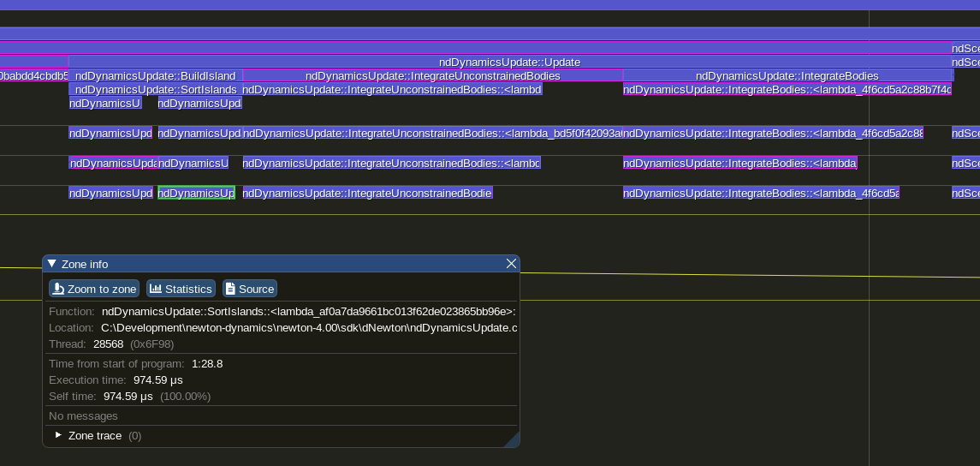The width and height of the screenshot is (980, 466).
Task: Click the ndDynamicsUpdate::IntegrateUnconstrainedBodies parent zone
Action: coord(432,75)
